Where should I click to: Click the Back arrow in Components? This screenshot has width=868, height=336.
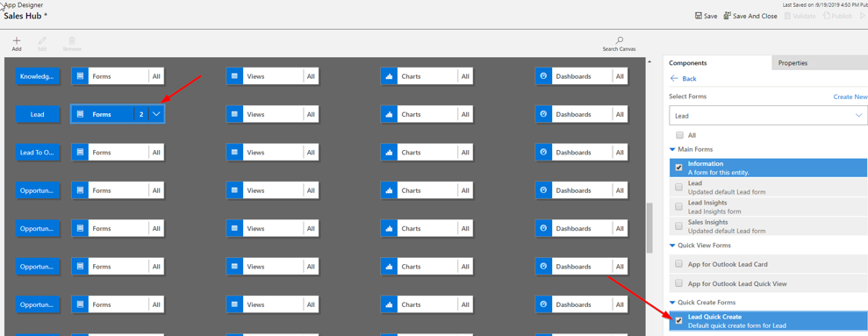[x=674, y=79]
